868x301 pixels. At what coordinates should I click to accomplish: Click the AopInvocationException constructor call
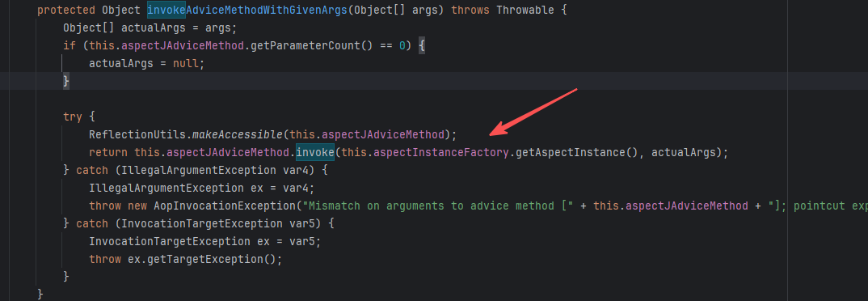[225, 206]
